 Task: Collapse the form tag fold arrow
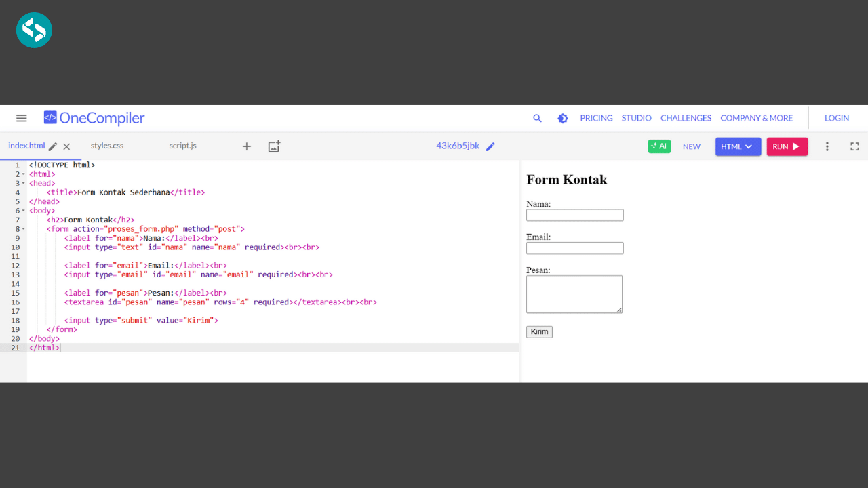[x=23, y=229]
